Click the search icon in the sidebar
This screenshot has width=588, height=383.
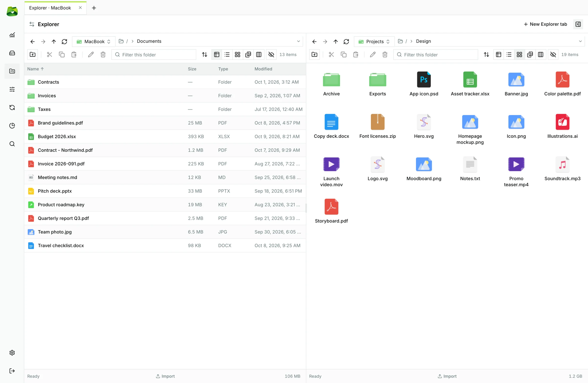12,144
